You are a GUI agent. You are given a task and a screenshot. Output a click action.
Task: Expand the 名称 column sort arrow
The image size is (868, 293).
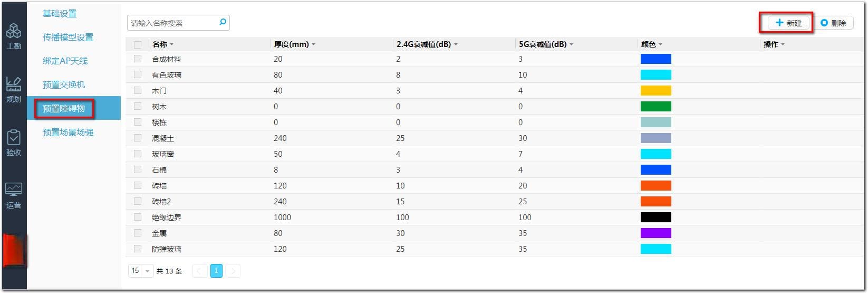pos(172,44)
